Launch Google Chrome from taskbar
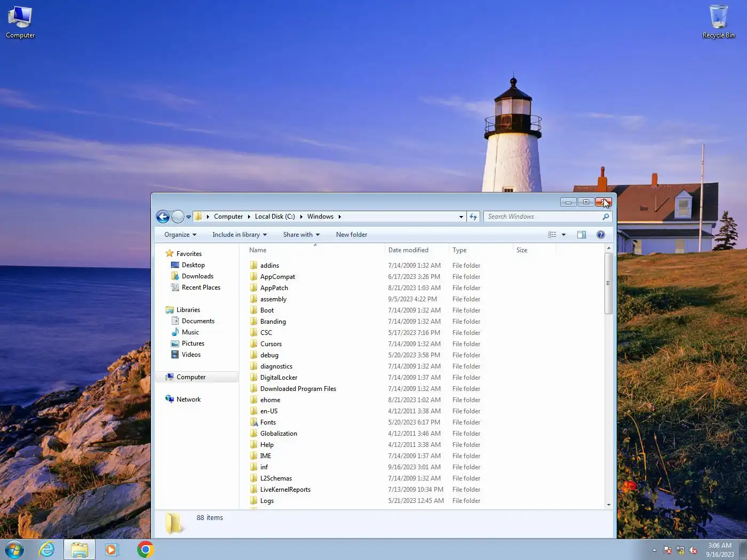 coord(145,549)
